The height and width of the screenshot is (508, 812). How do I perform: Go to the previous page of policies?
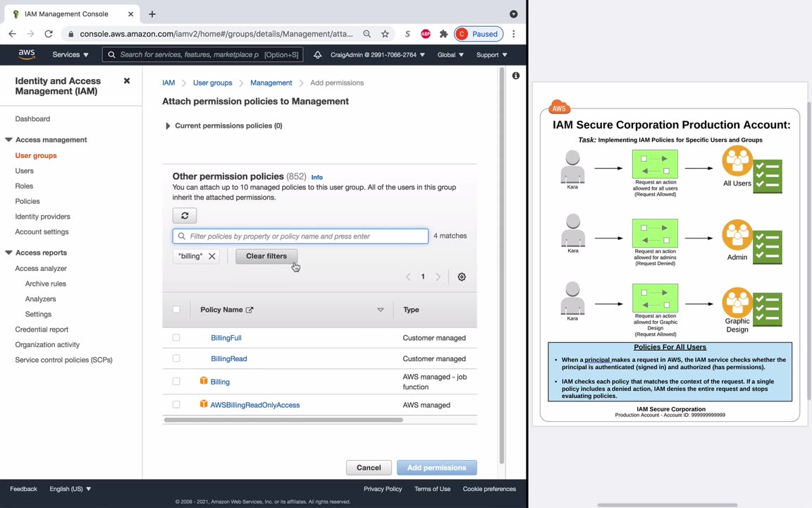click(408, 277)
